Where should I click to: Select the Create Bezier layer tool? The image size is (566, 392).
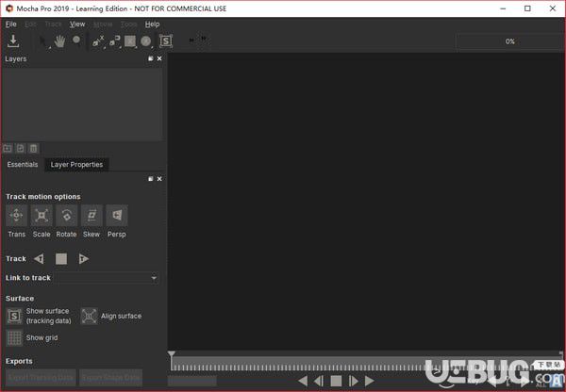click(x=114, y=41)
